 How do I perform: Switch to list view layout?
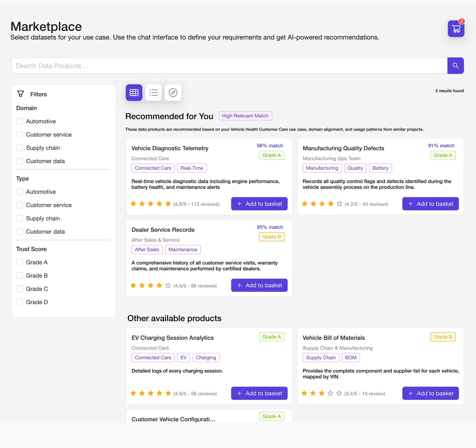tap(154, 93)
